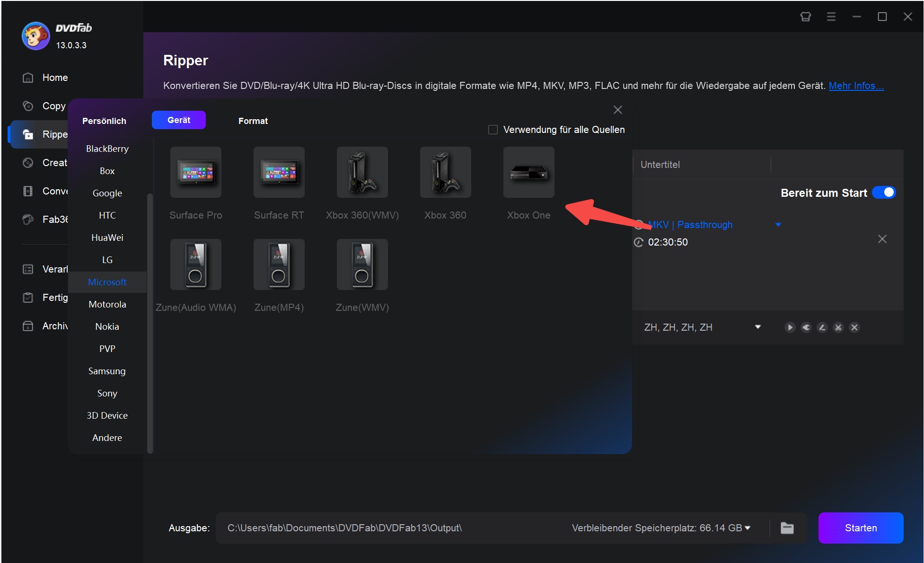Open the Converter film-strip icon
The height and width of the screenshot is (563, 924).
click(28, 191)
